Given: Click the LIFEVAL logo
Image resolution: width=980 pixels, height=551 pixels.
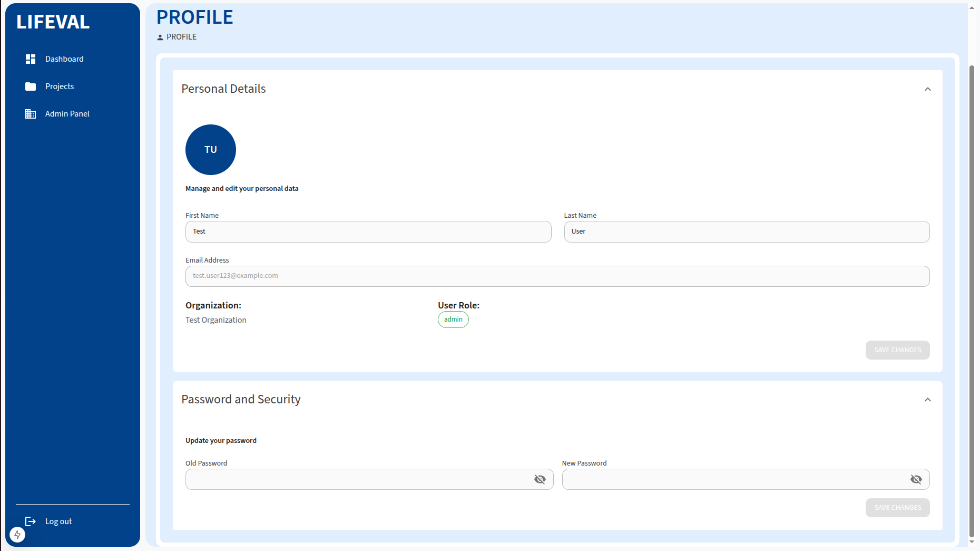Looking at the screenshot, I should point(53,22).
